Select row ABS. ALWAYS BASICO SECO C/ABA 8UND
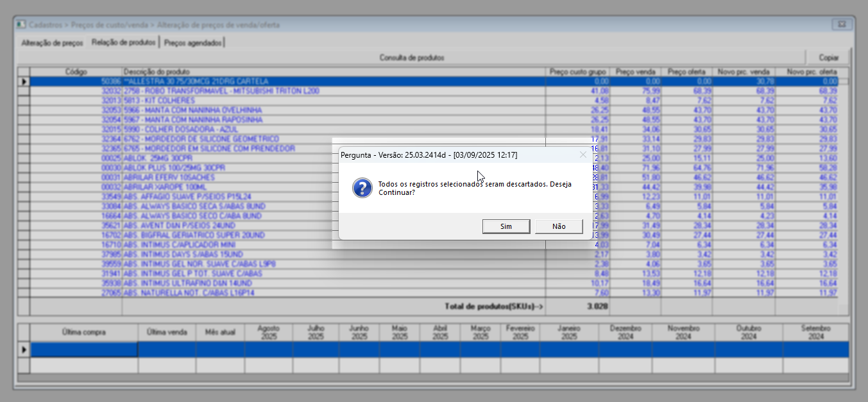868x402 pixels. [x=434, y=216]
